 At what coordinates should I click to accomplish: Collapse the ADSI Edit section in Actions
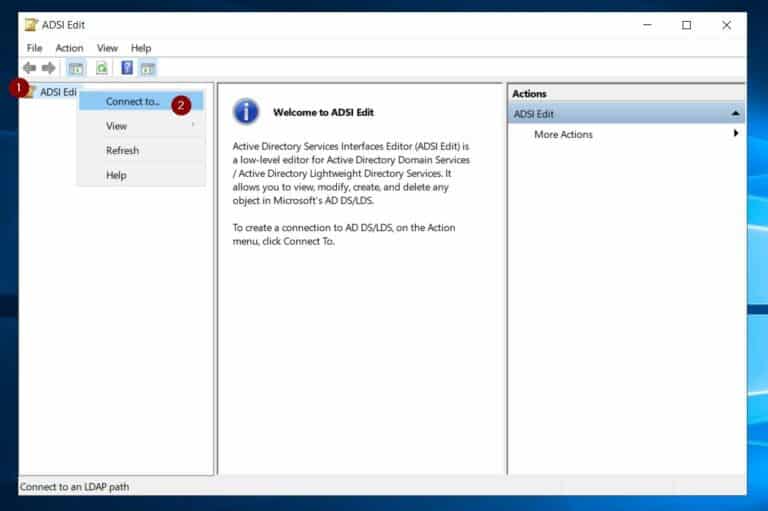[x=735, y=114]
